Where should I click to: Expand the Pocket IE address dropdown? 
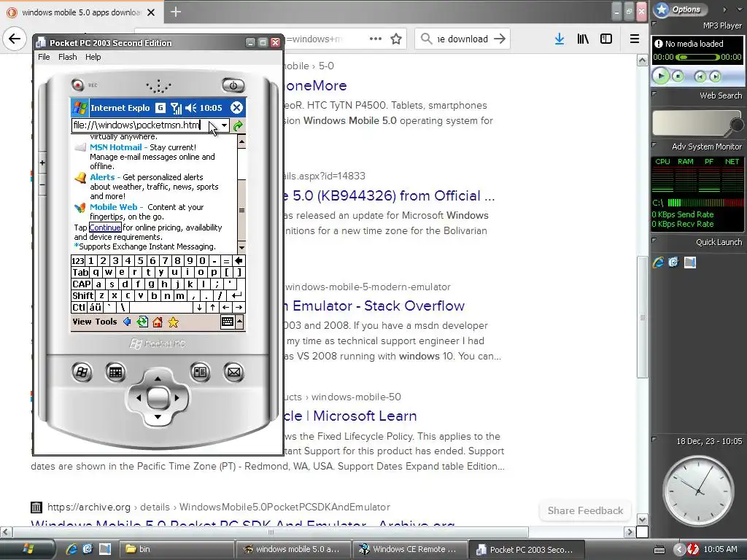coord(225,125)
